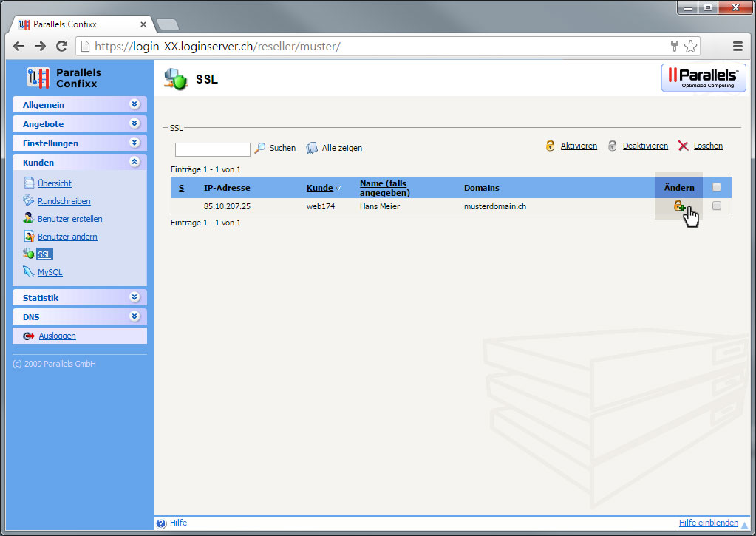Click the Alle zeigen pages icon
Image resolution: width=756 pixels, height=536 pixels.
312,148
